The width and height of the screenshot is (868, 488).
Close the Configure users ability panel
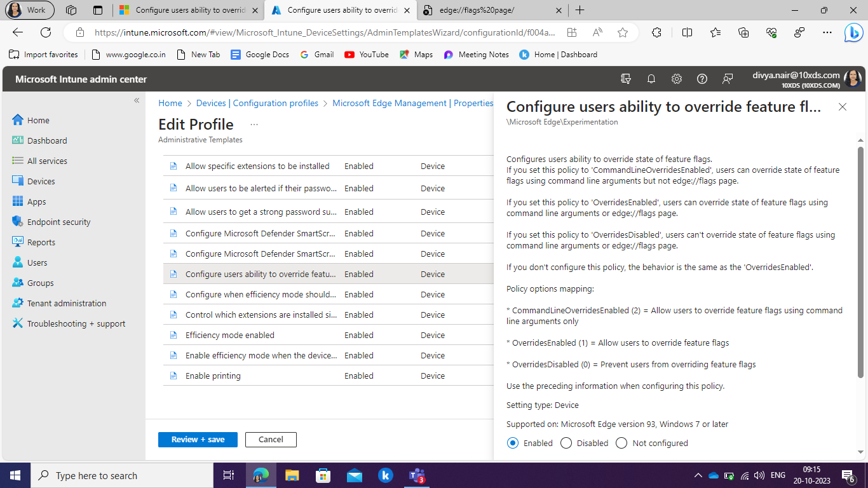point(843,107)
